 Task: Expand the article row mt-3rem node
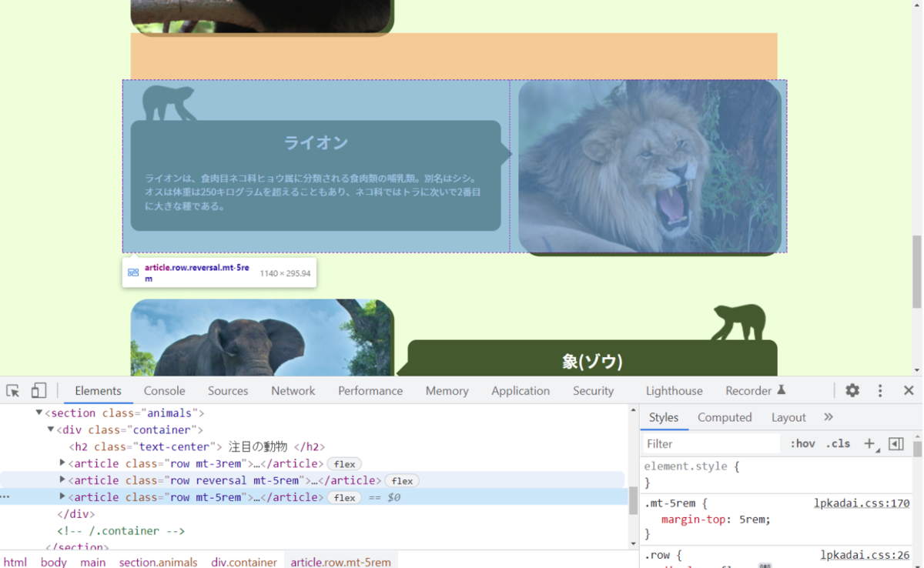click(62, 463)
